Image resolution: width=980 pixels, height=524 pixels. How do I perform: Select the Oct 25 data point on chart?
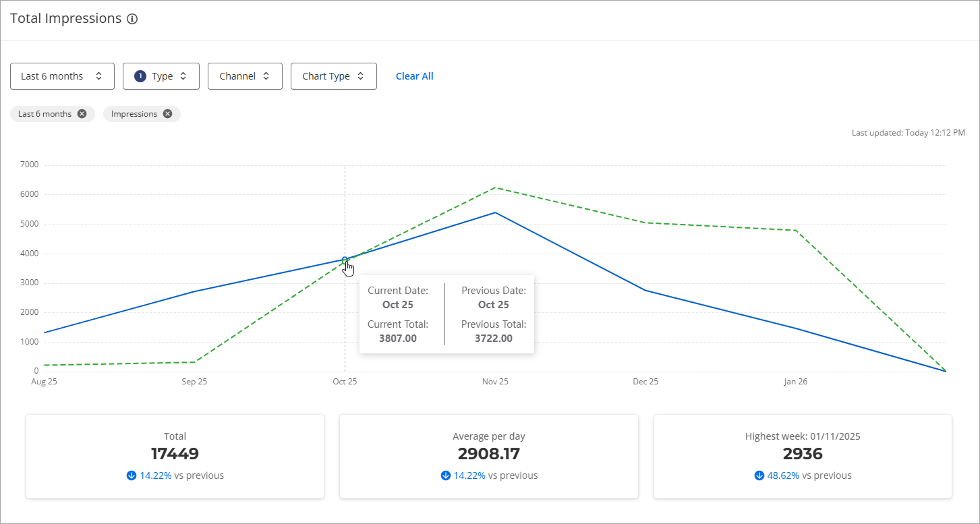coord(345,260)
